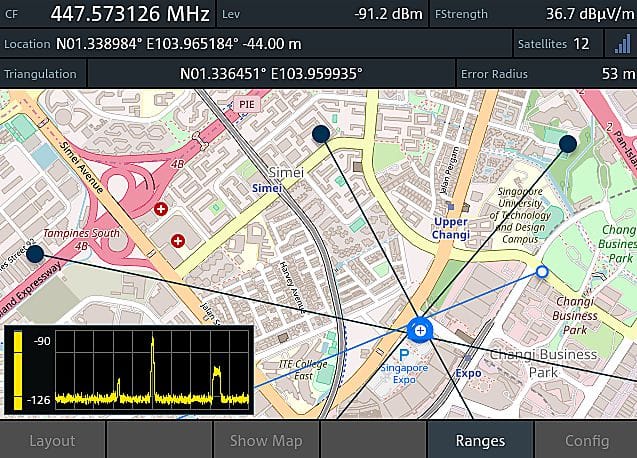Select the Triangulation coordinates field
The image size is (637, 458).
pyautogui.click(x=270, y=74)
